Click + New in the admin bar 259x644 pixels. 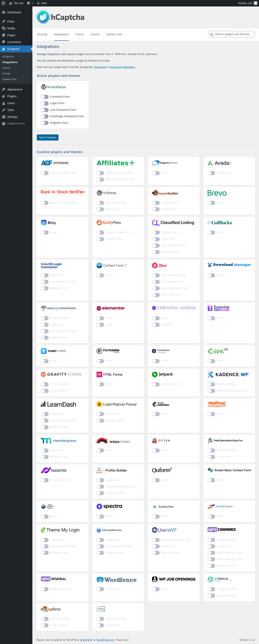tap(42, 3)
